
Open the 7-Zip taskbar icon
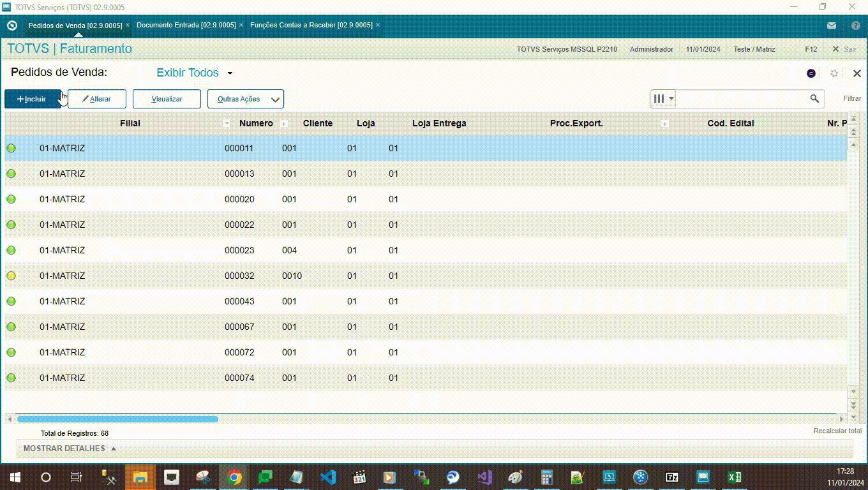click(672, 477)
